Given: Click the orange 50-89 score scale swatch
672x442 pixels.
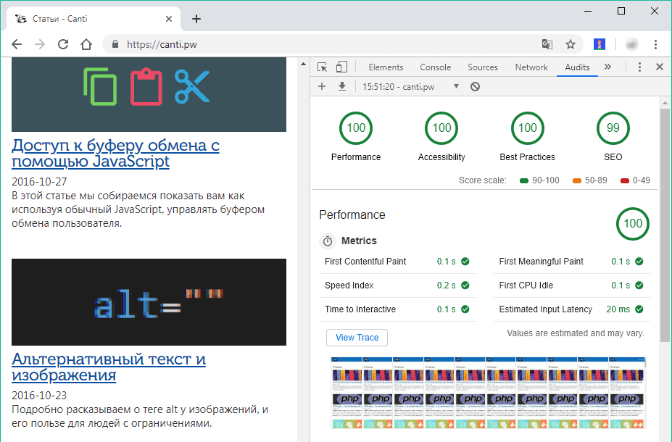Looking at the screenshot, I should point(577,180).
